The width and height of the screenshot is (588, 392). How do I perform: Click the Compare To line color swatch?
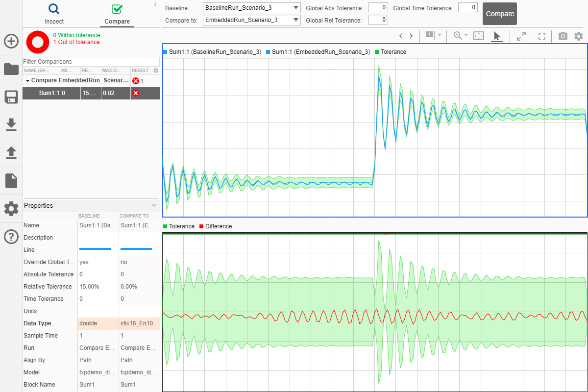[x=136, y=249]
